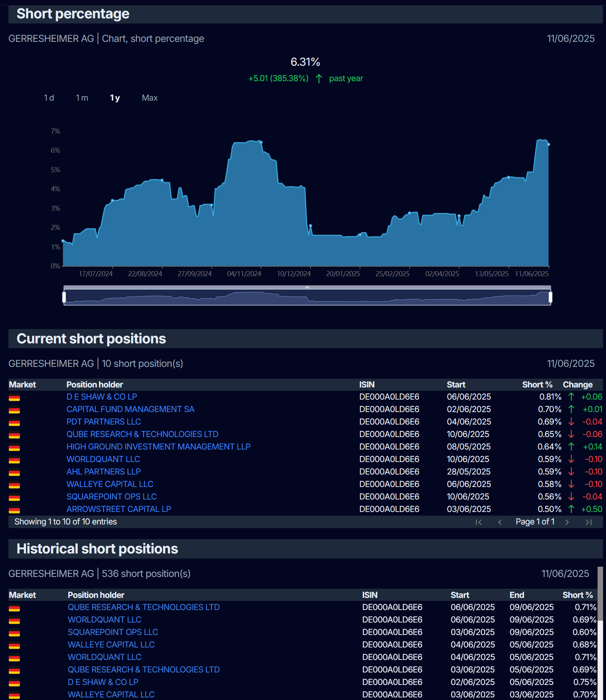Select the 1 y chart range tab
This screenshot has width=606, height=700.
pyautogui.click(x=115, y=98)
